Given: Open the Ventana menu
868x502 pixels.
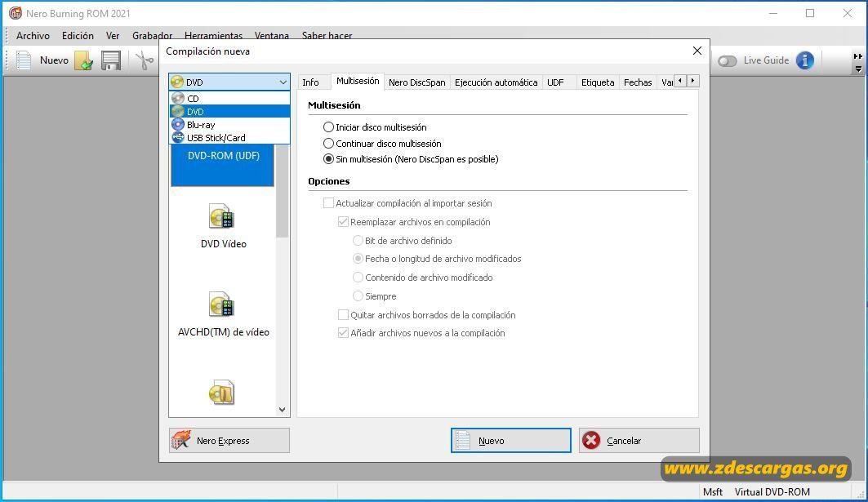Looking at the screenshot, I should pos(271,35).
